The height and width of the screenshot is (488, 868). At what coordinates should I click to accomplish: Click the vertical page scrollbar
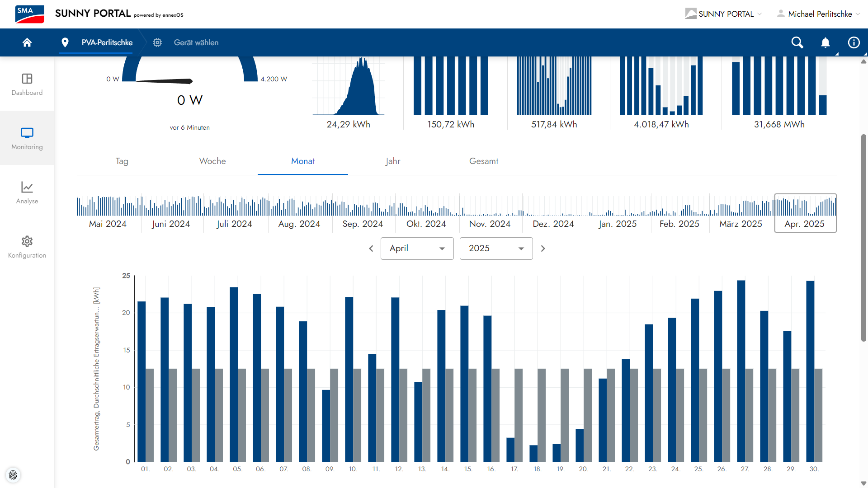863,237
